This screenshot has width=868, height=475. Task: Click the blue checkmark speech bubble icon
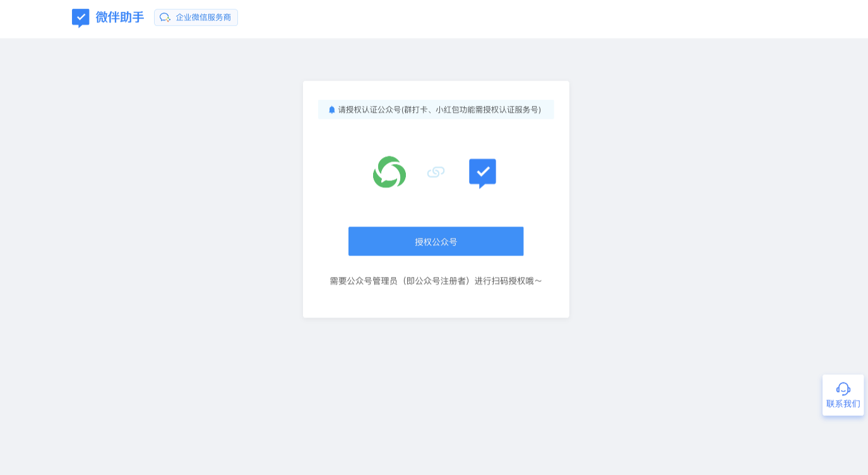[x=482, y=173]
